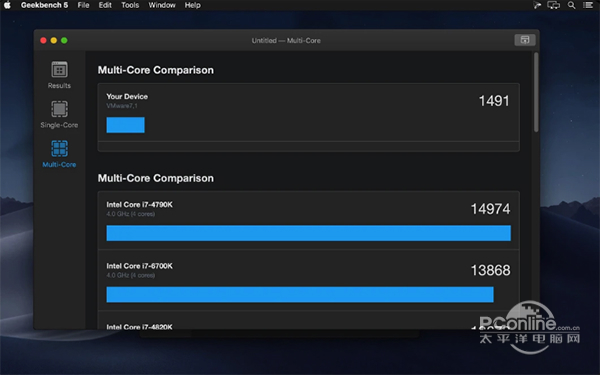Click the arrow status icon in menu bar
This screenshot has width=600, height=375.
click(537, 5)
